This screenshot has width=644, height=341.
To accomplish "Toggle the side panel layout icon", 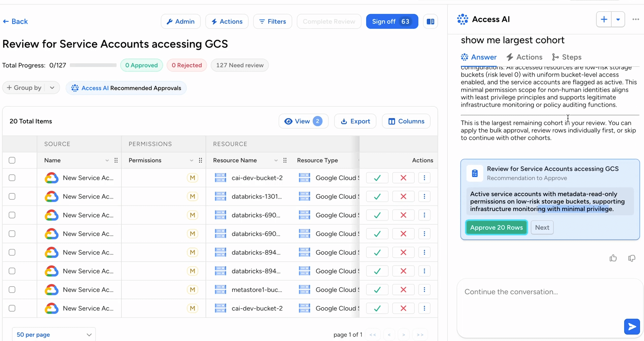I will (x=430, y=22).
